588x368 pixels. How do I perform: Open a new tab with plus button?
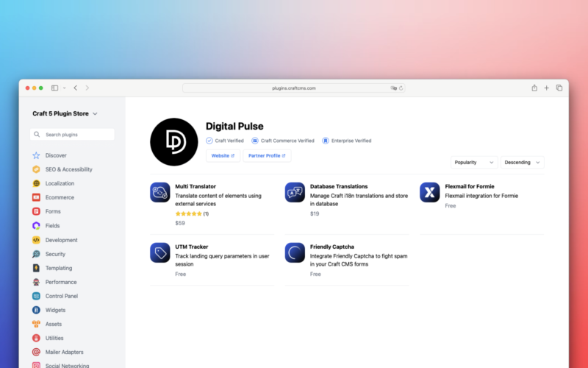tap(546, 88)
